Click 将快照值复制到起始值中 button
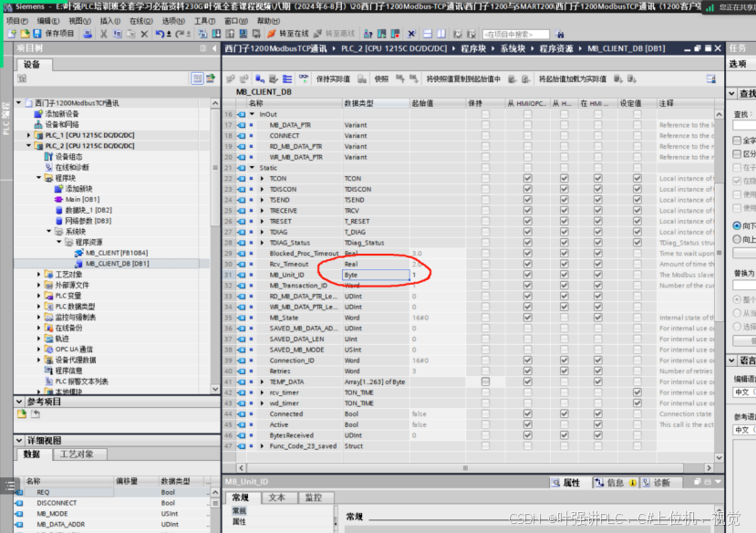The height and width of the screenshot is (533, 756). click(x=463, y=78)
